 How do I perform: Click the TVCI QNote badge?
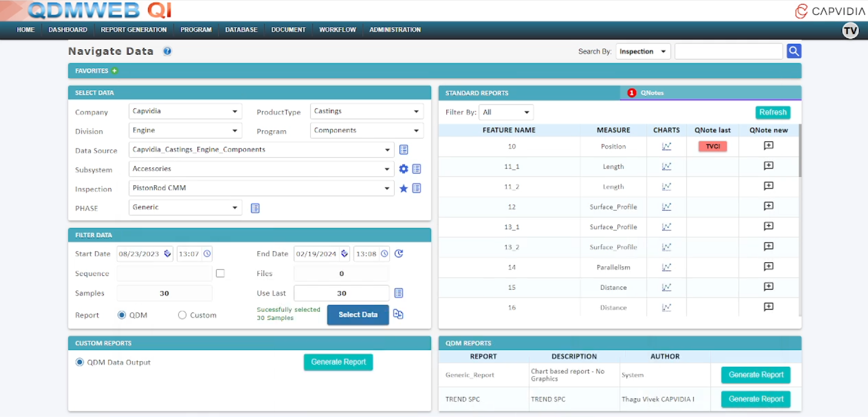coord(713,146)
